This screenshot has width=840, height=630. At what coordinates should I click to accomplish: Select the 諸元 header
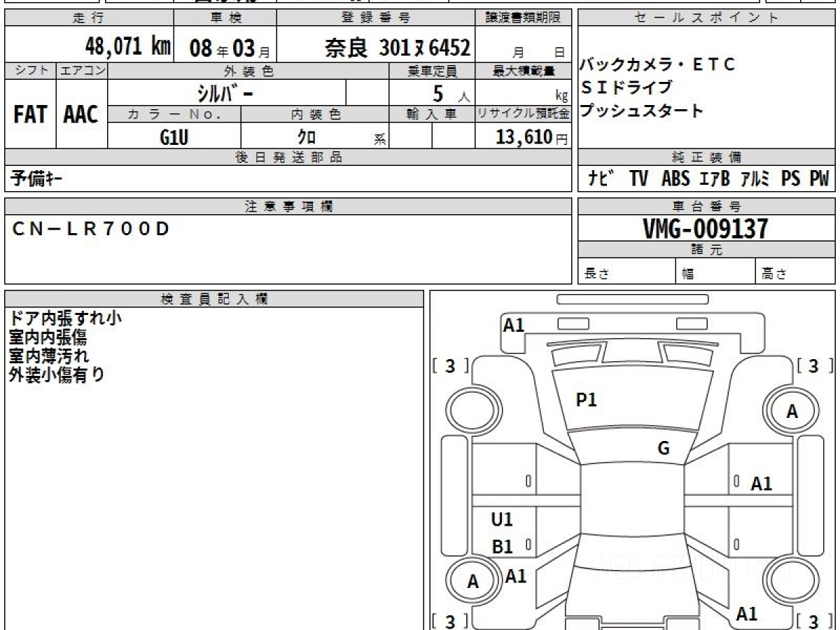pos(706,250)
